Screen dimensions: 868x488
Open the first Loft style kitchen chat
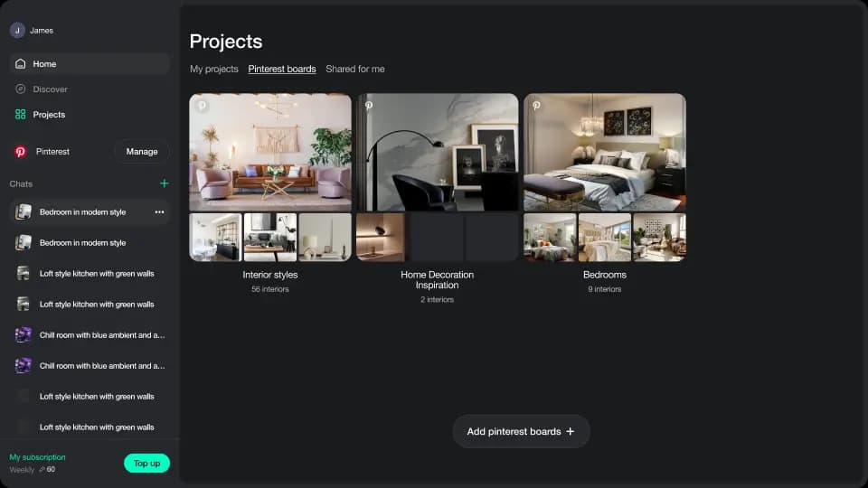90,274
